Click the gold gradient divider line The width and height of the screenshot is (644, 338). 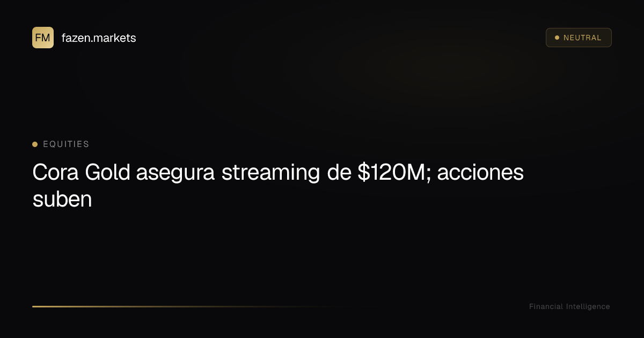click(188, 306)
